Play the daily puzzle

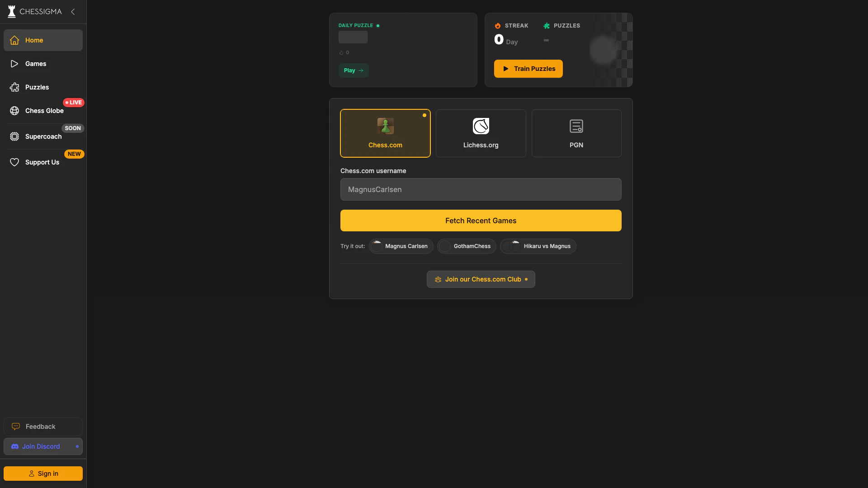point(353,70)
